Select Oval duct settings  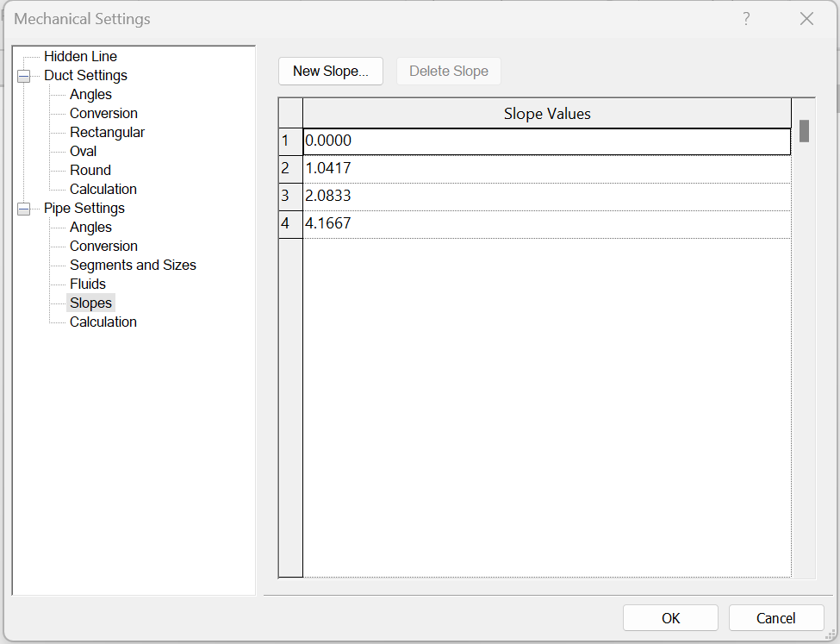tap(83, 151)
